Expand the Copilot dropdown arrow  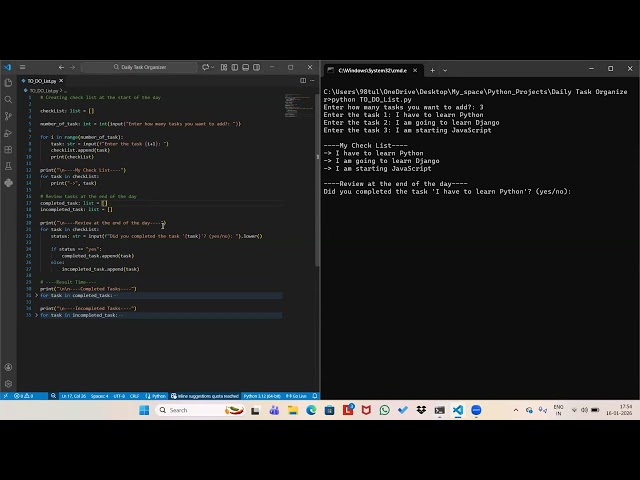click(x=212, y=67)
